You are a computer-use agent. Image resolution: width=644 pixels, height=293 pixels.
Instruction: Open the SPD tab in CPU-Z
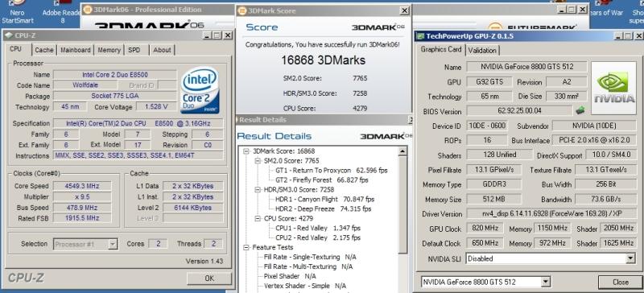[134, 50]
